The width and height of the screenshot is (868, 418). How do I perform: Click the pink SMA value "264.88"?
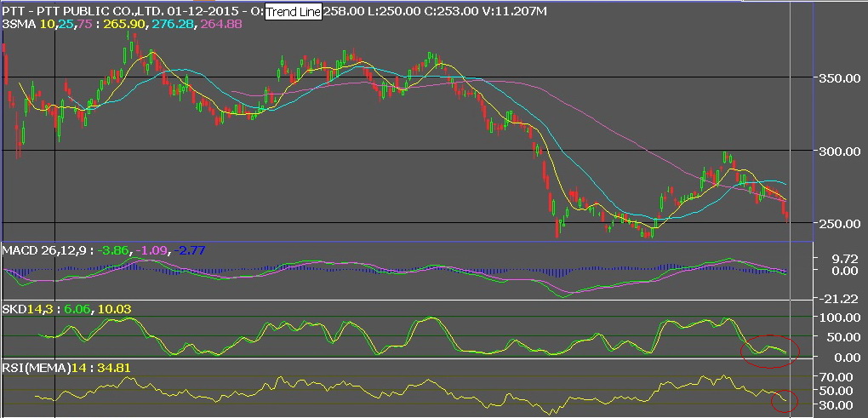(x=221, y=25)
